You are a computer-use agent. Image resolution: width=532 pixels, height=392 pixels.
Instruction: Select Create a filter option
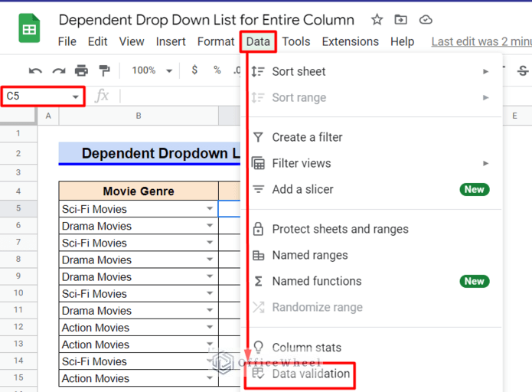(x=307, y=137)
